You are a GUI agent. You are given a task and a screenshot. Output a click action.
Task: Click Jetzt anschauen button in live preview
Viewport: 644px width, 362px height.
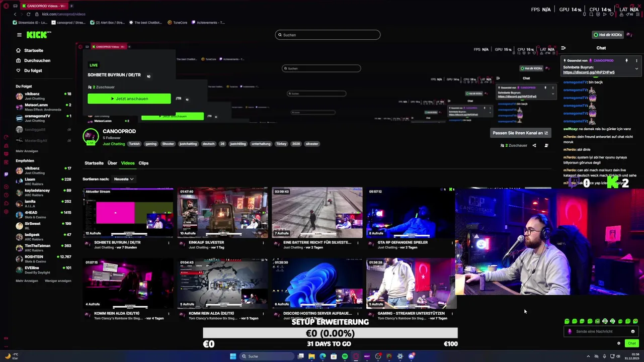129,99
